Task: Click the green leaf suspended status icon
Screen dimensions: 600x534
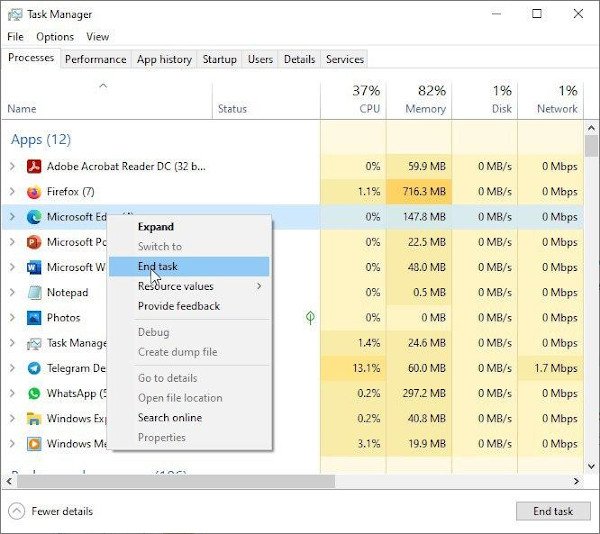Action: tap(310, 317)
